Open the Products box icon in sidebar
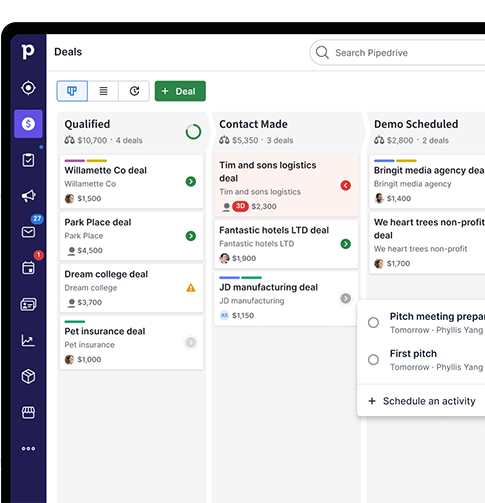Image resolution: width=485 pixels, height=503 pixels. click(28, 376)
